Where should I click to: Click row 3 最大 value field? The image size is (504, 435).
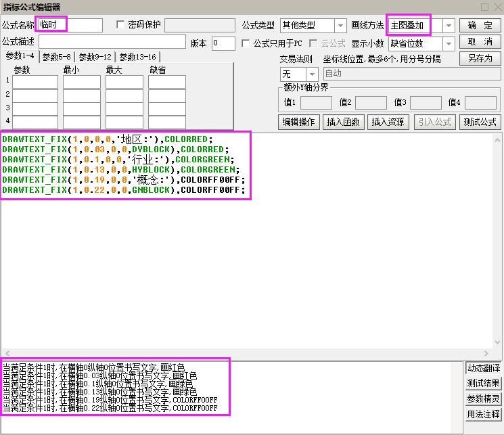(124, 109)
